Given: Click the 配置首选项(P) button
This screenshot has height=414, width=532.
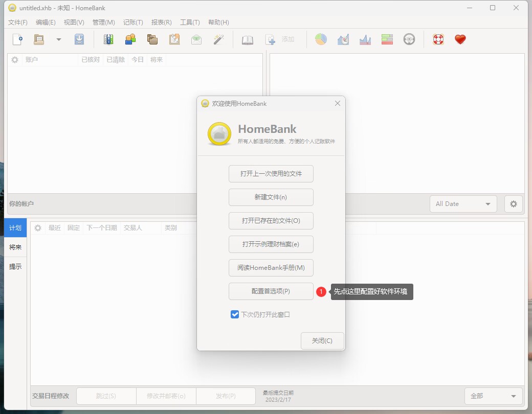Looking at the screenshot, I should pos(271,291).
